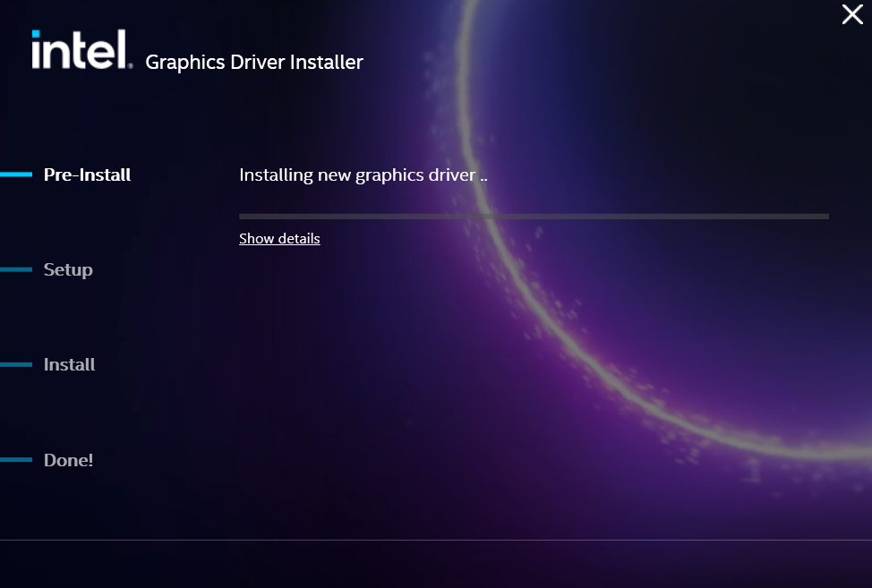Click the 'Graphics Driver Installer' title text
Viewport: 872px width, 588px height.
[254, 63]
